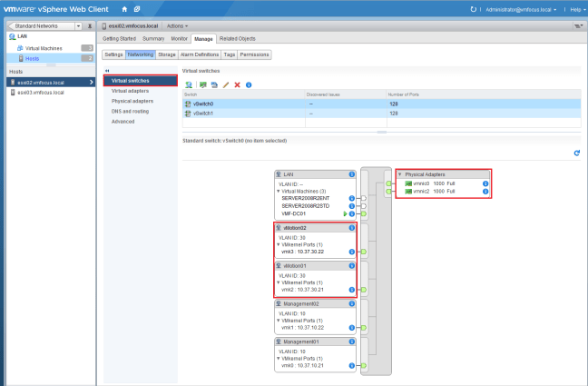Viewport: 588px width, 386px height.
Task: Switch to the Monitor tab
Action: point(180,39)
